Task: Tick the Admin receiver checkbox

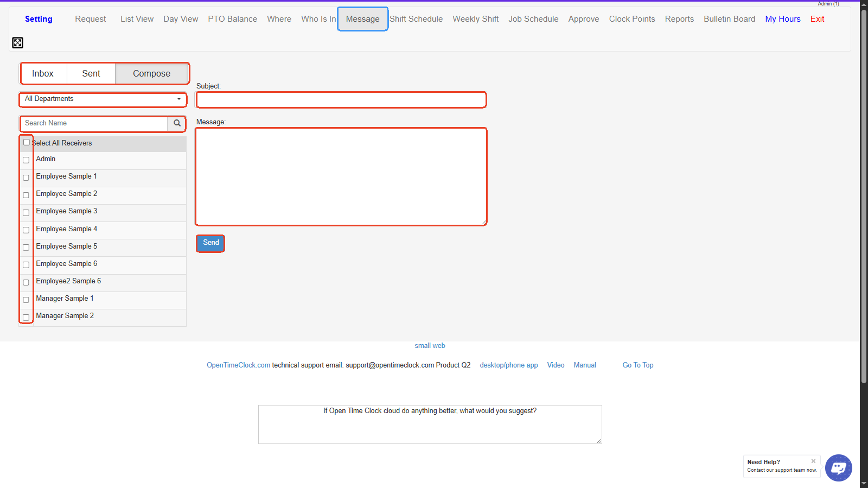Action: (26, 160)
